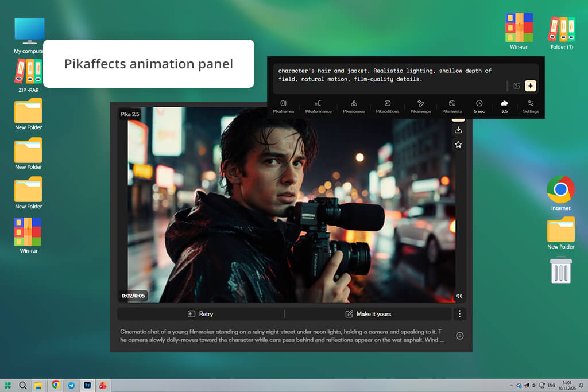Image resolution: width=588 pixels, height=392 pixels.
Task: Attach an image to the prompt
Action: 517,86
